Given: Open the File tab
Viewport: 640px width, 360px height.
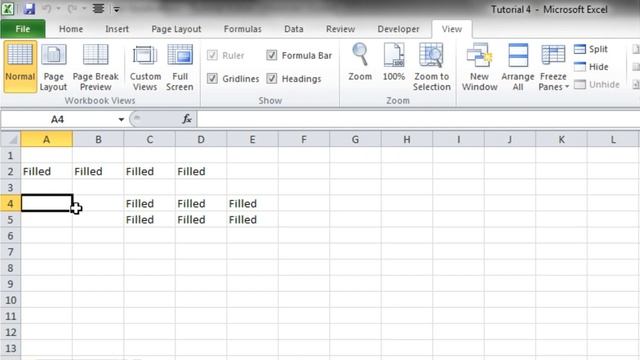Looking at the screenshot, I should click(23, 29).
